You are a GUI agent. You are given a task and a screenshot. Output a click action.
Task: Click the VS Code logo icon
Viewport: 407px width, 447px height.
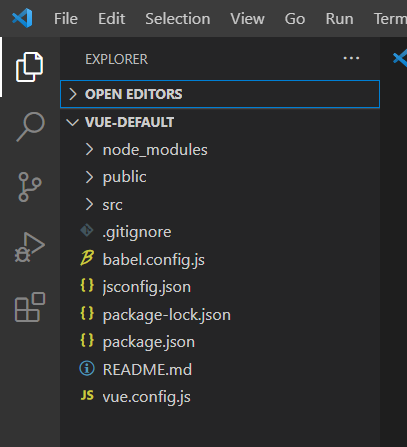(x=22, y=18)
